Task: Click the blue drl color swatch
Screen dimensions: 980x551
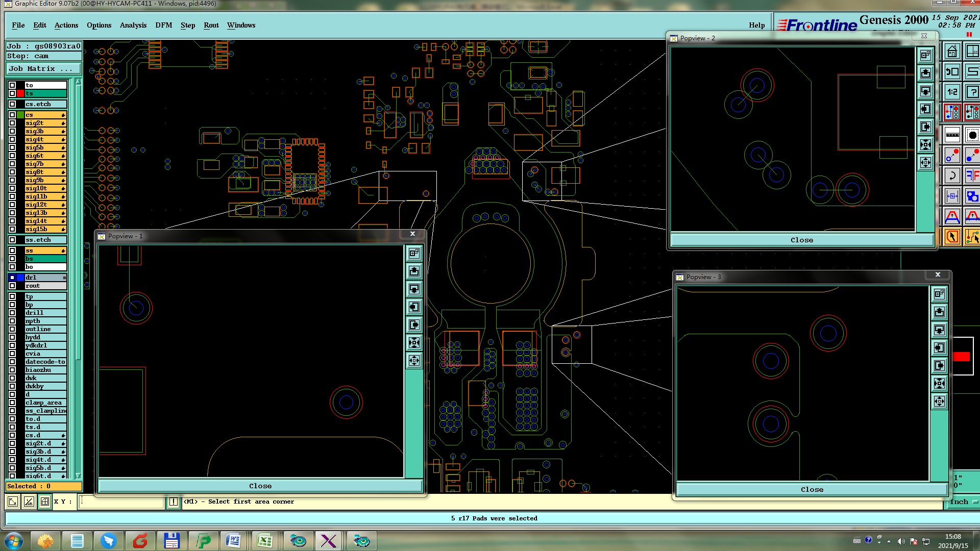Action: pyautogui.click(x=20, y=278)
